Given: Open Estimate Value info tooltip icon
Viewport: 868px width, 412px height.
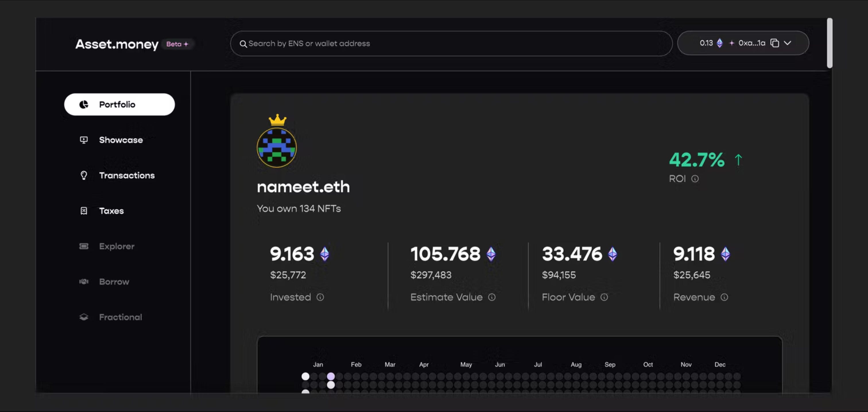Looking at the screenshot, I should 492,297.
